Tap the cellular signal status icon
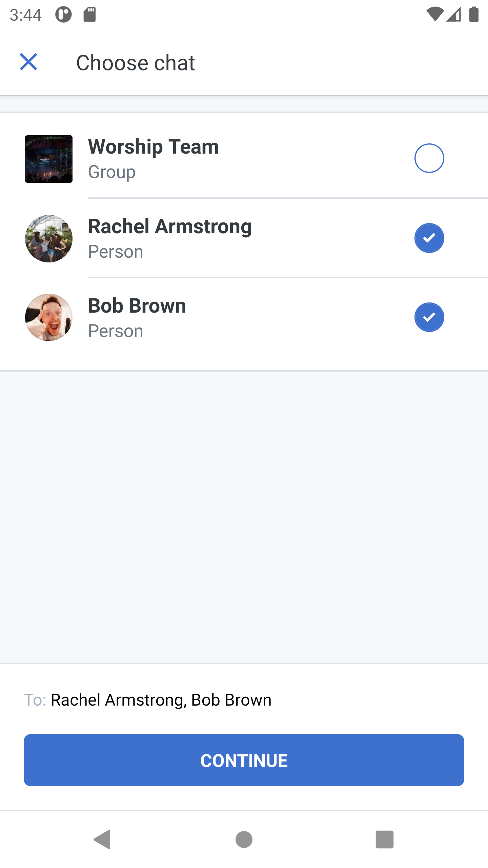488x868 pixels. tap(453, 15)
